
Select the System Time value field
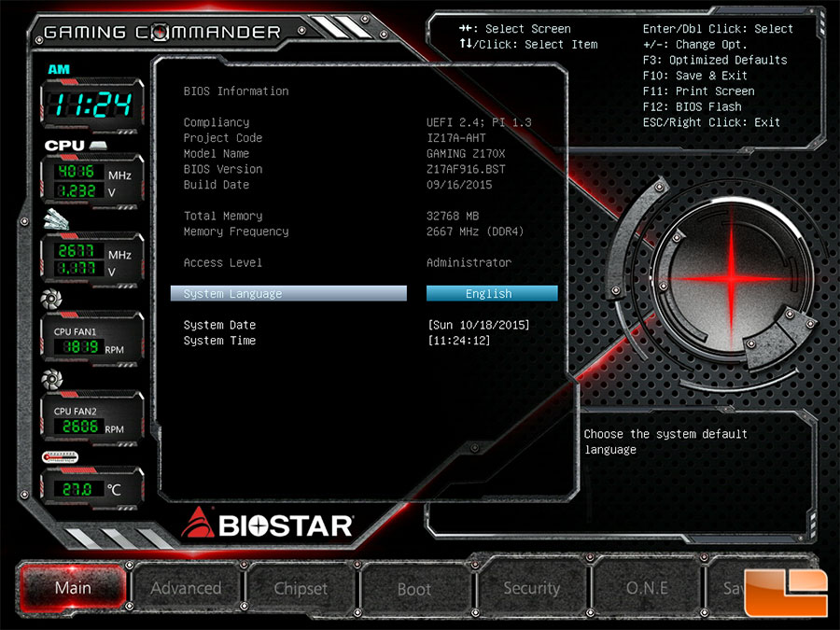[x=458, y=340]
